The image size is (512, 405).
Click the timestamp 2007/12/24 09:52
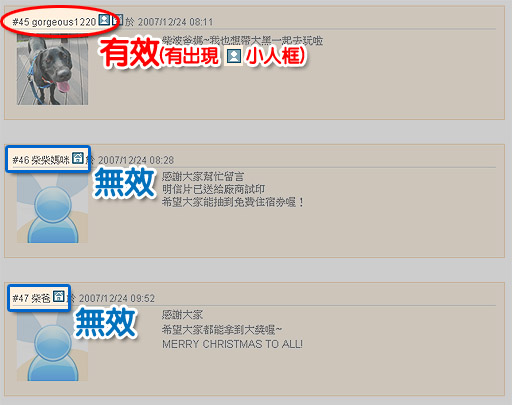pos(117,298)
